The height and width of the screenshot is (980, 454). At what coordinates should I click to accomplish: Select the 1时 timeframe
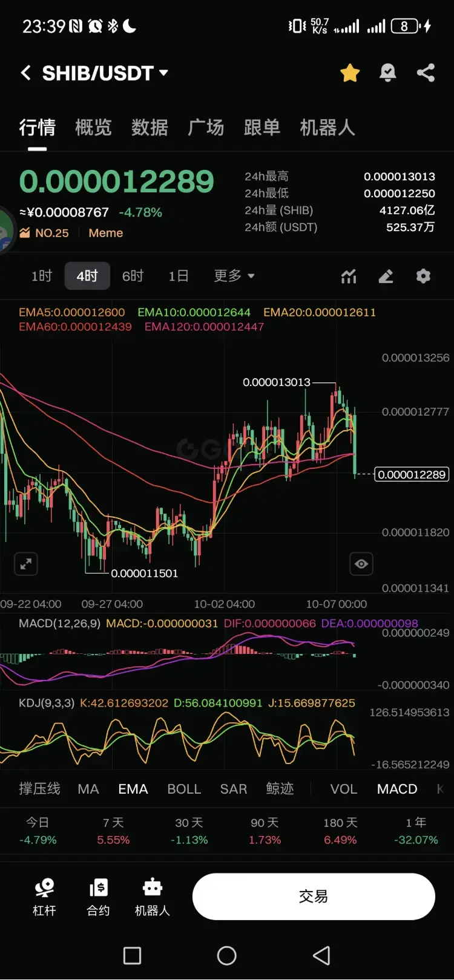pyautogui.click(x=42, y=276)
